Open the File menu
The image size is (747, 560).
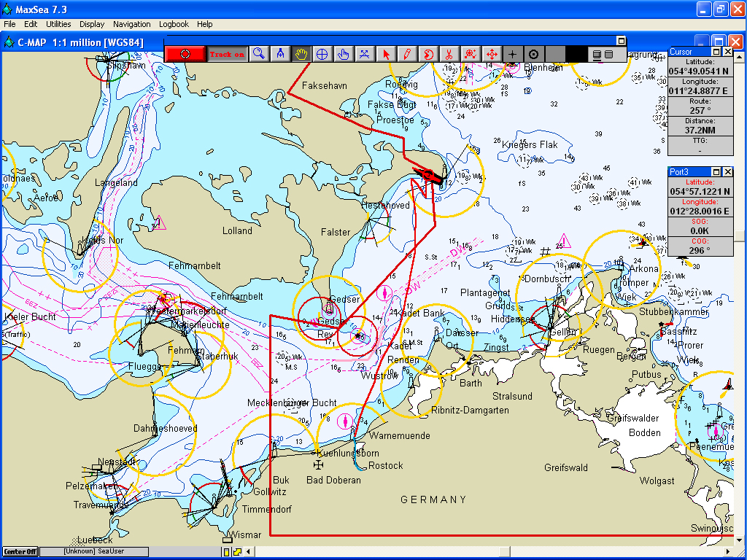click(x=9, y=24)
